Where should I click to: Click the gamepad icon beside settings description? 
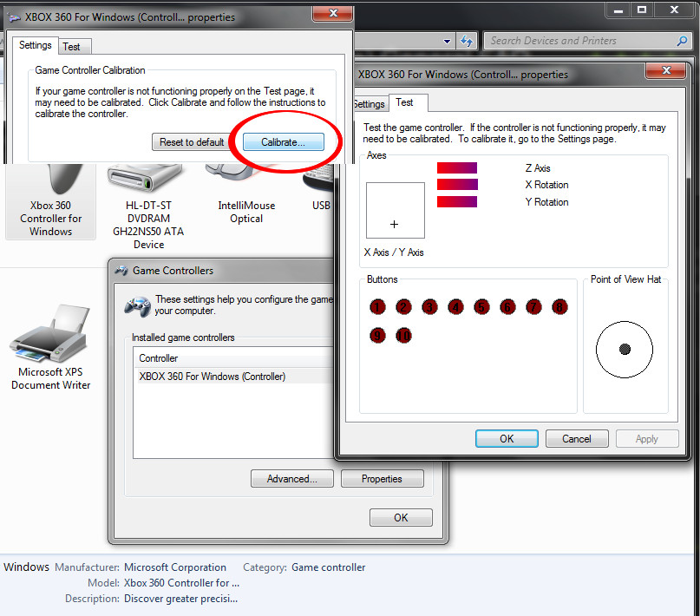(x=138, y=306)
